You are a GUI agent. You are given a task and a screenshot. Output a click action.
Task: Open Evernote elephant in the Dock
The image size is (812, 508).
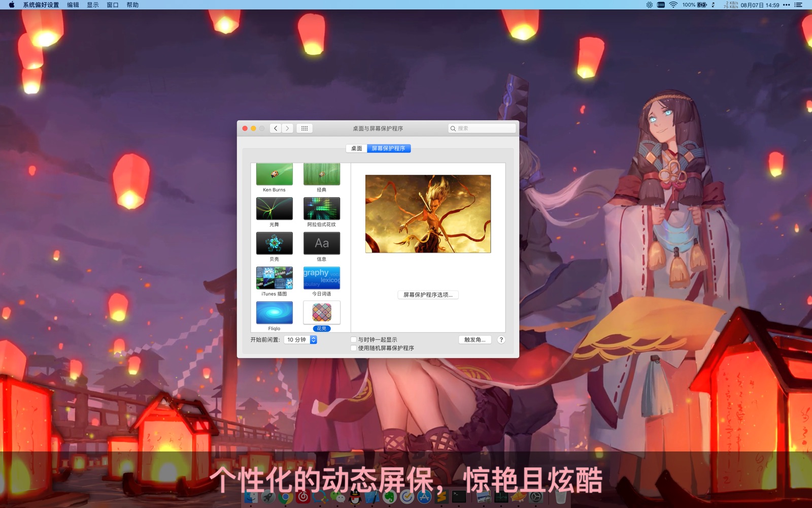pos(389,496)
